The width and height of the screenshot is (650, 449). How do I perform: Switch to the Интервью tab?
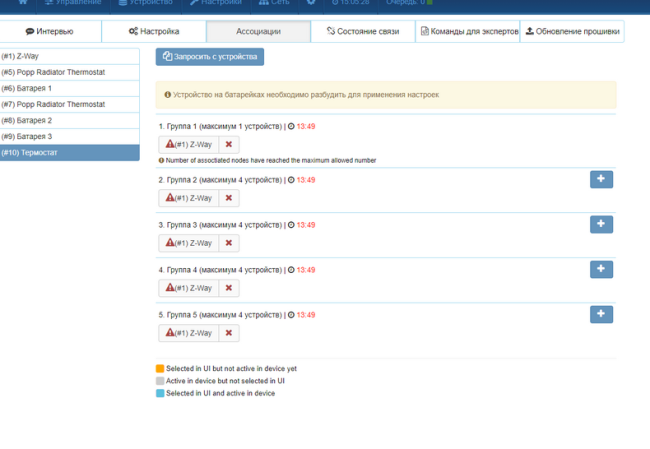point(49,32)
